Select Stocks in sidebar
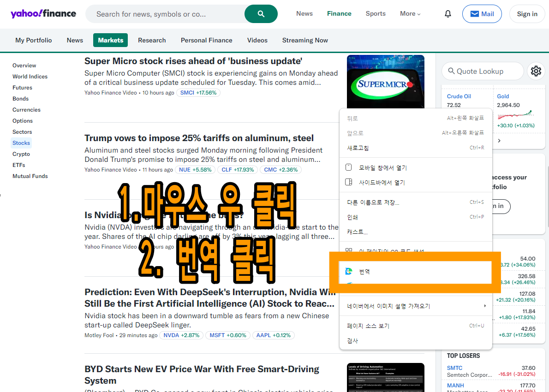Image resolution: width=549 pixels, height=392 pixels. pyautogui.click(x=21, y=143)
